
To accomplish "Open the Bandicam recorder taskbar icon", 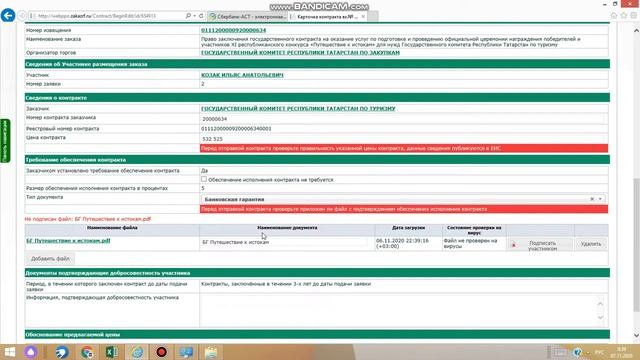I will (162, 352).
